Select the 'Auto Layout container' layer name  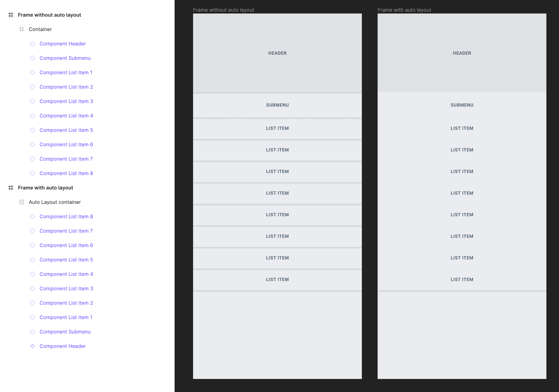click(55, 202)
